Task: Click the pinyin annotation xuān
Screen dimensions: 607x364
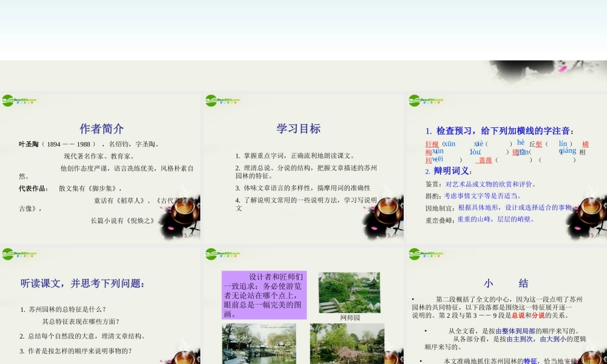Action: [x=449, y=144]
